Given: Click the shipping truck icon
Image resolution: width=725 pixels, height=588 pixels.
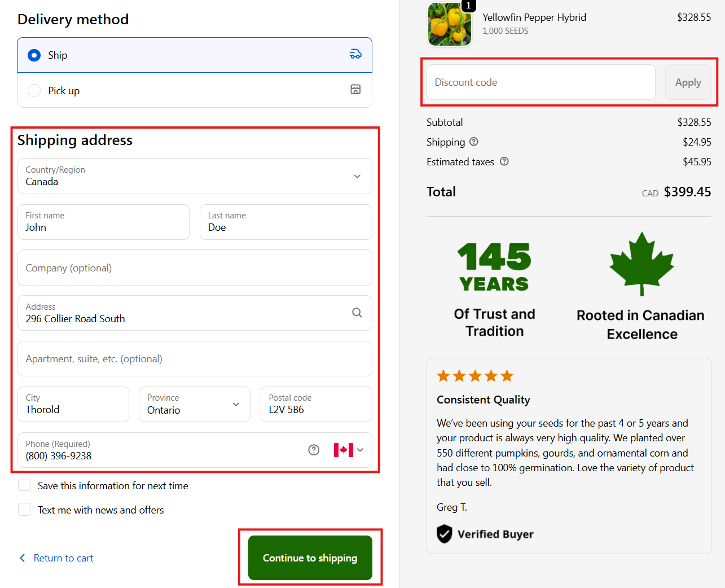Looking at the screenshot, I should [355, 54].
